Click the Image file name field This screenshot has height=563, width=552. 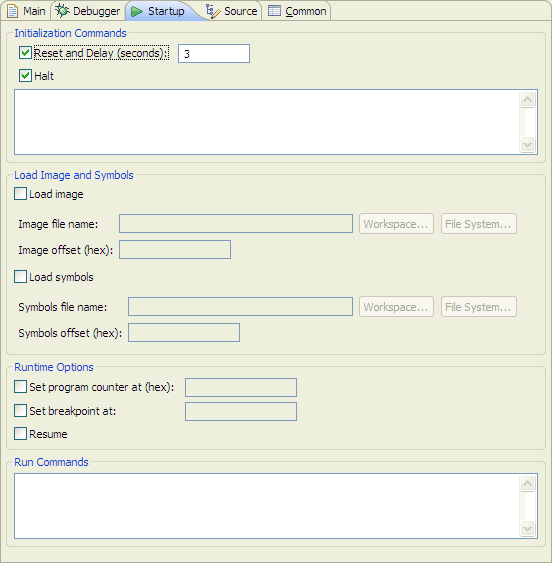tap(236, 224)
